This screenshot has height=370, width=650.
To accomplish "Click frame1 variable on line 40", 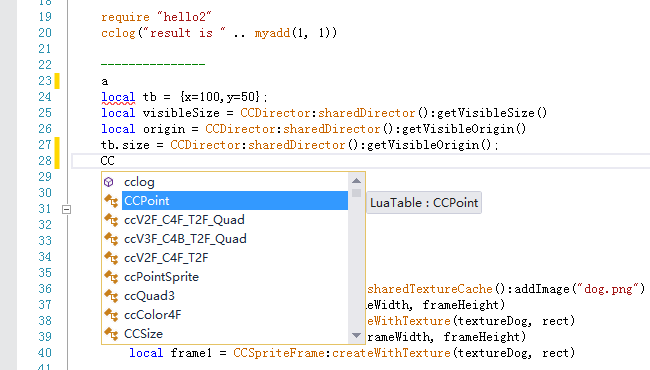I will click(x=191, y=353).
